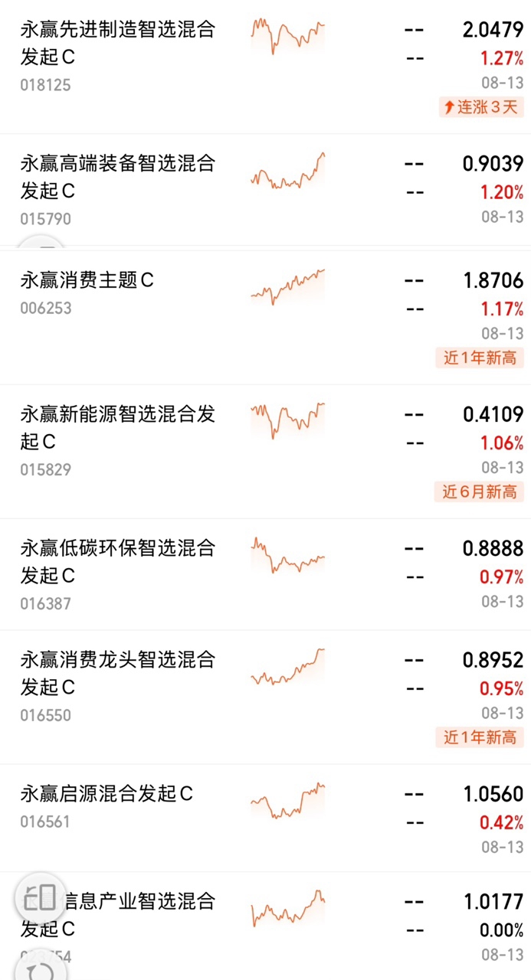Tap the 连涨3天 badge
The image size is (531, 980).
click(x=481, y=106)
